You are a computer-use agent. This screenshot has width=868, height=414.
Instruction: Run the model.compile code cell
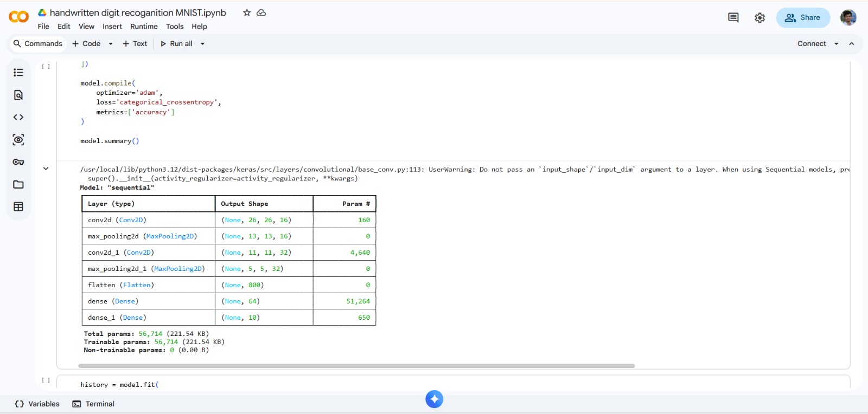pyautogui.click(x=46, y=66)
